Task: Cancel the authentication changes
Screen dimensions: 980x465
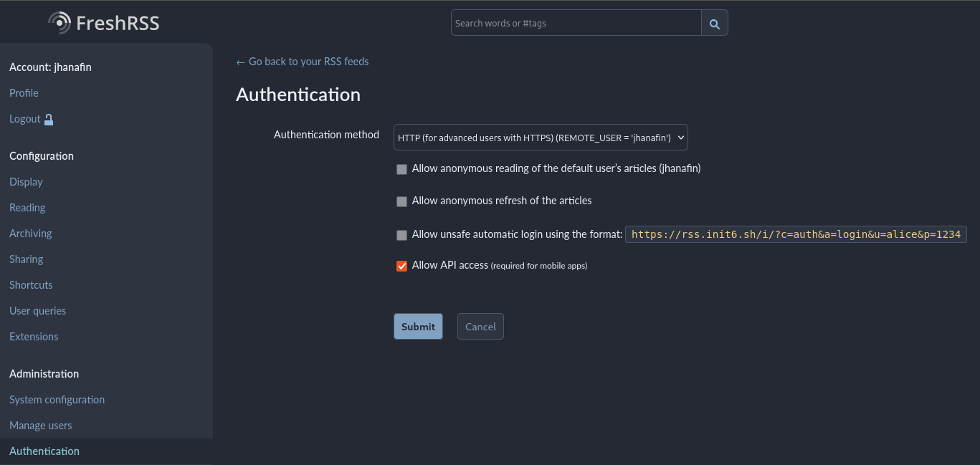Action: click(x=480, y=326)
